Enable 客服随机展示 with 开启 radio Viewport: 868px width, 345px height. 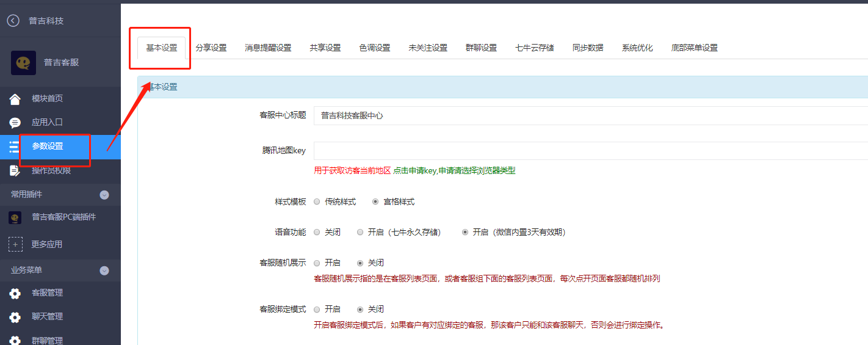(x=317, y=263)
